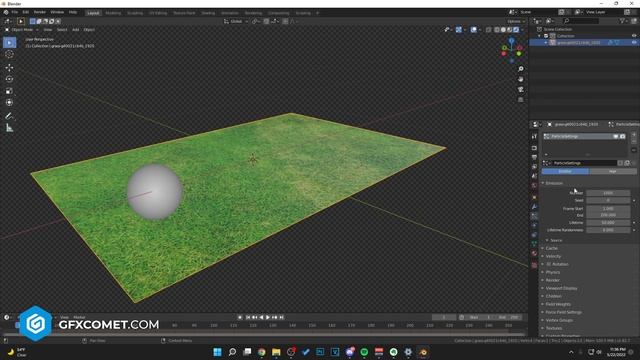Open the Edit menu

tap(26, 12)
